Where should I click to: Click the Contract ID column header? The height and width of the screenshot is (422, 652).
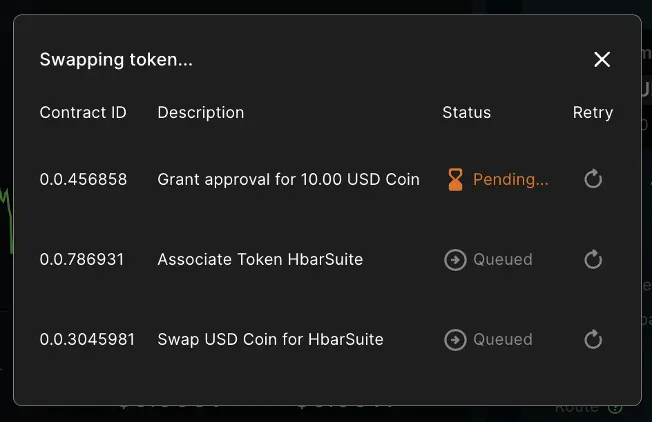[x=83, y=113]
